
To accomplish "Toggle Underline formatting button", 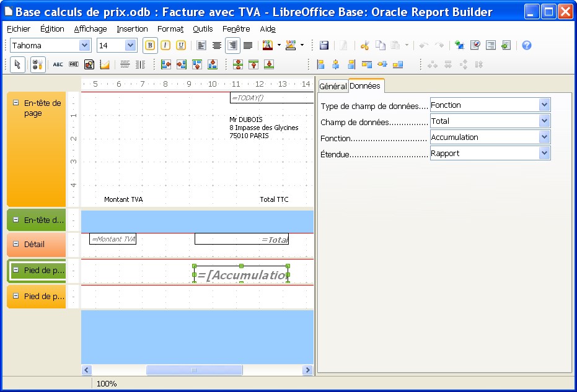I will tap(181, 45).
